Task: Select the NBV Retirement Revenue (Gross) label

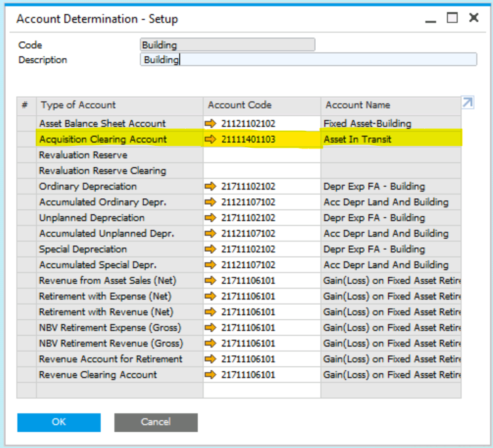Action: pos(111,343)
